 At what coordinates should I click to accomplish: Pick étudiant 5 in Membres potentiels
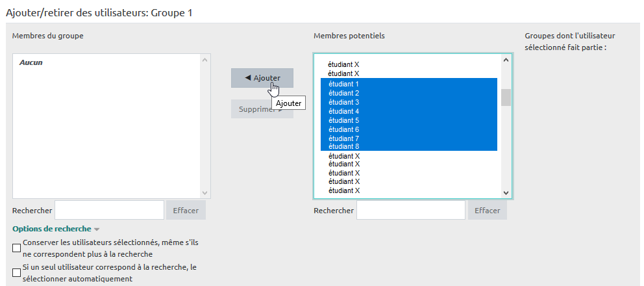tap(343, 120)
